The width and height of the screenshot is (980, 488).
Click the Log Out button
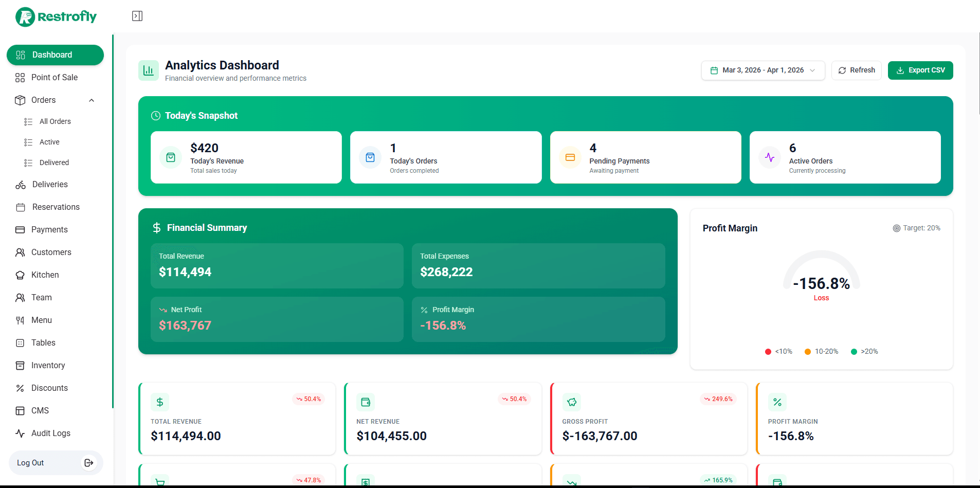(x=56, y=463)
